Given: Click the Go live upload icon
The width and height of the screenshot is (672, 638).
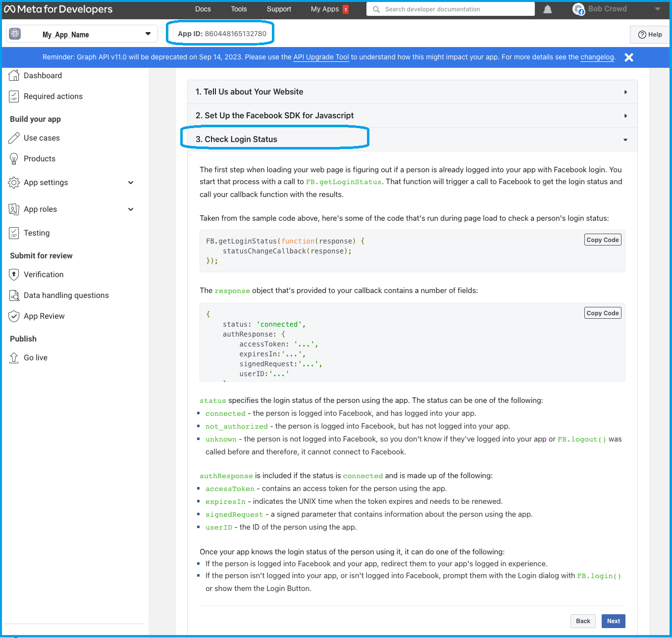Looking at the screenshot, I should click(14, 358).
